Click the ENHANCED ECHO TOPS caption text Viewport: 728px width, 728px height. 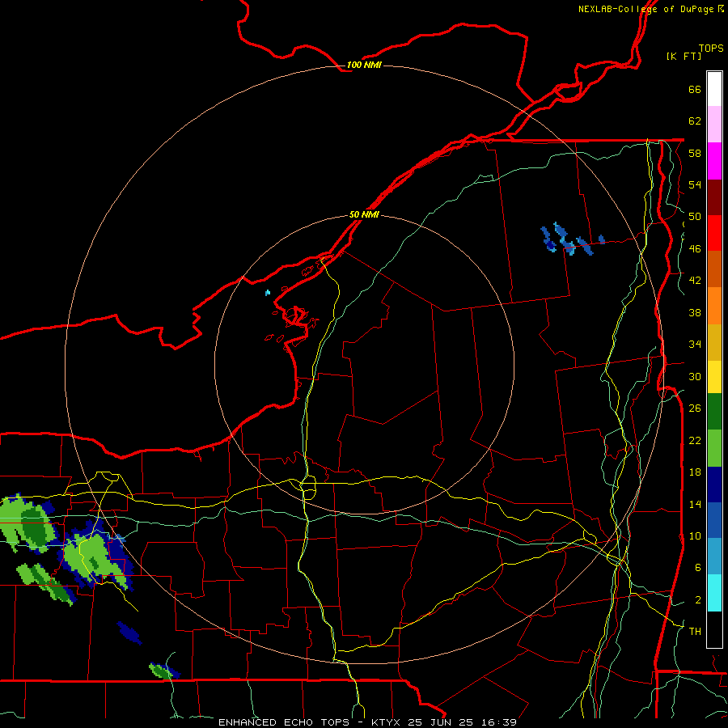284,722
